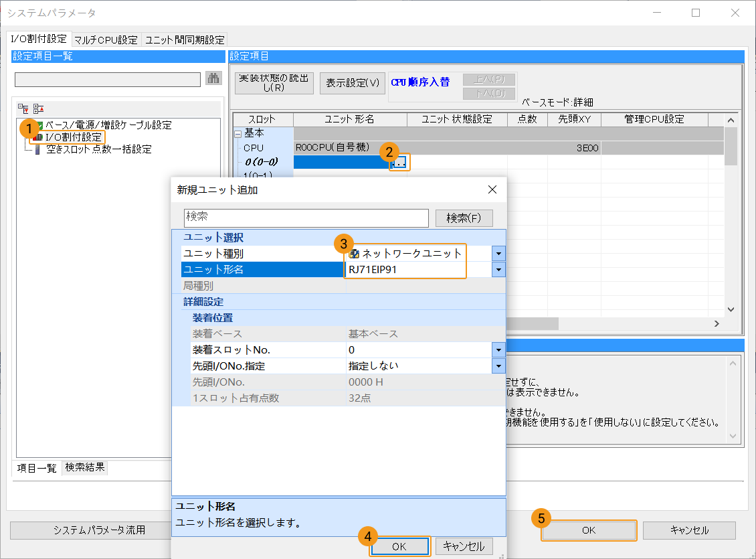The image size is (756, 559).
Task: Collapse the 基本 row in slot table
Action: tap(238, 133)
